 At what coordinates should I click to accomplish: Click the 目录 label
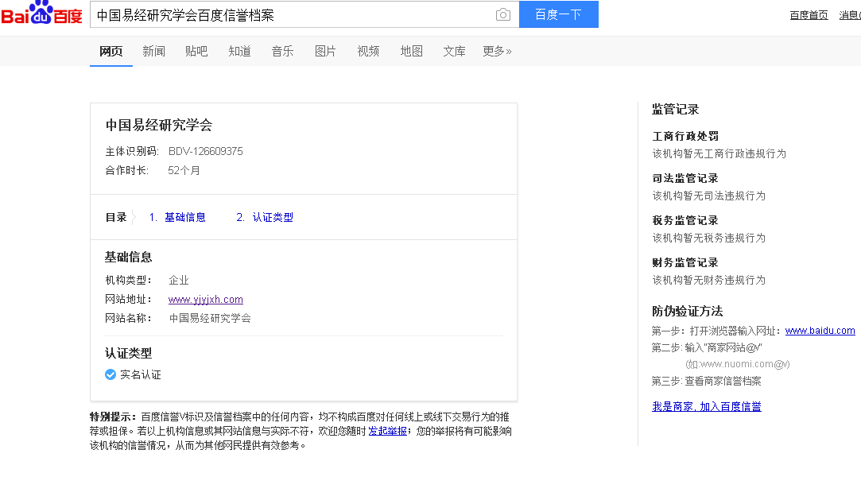pyautogui.click(x=116, y=217)
